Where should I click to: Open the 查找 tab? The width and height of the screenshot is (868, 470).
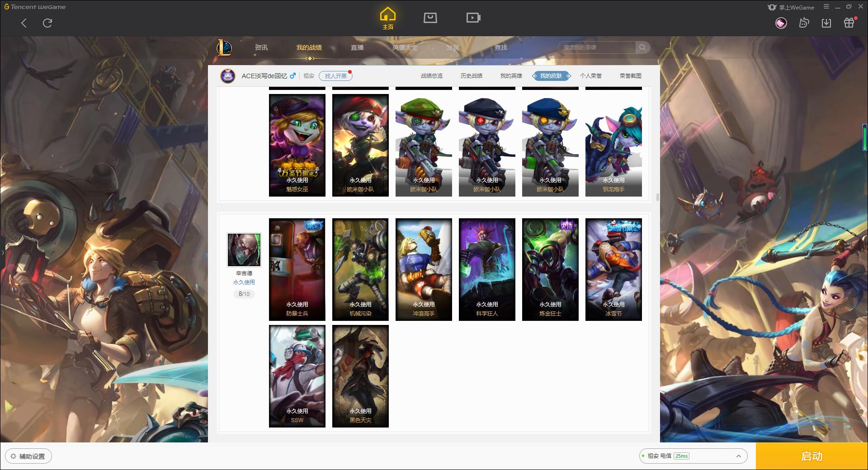pos(501,47)
